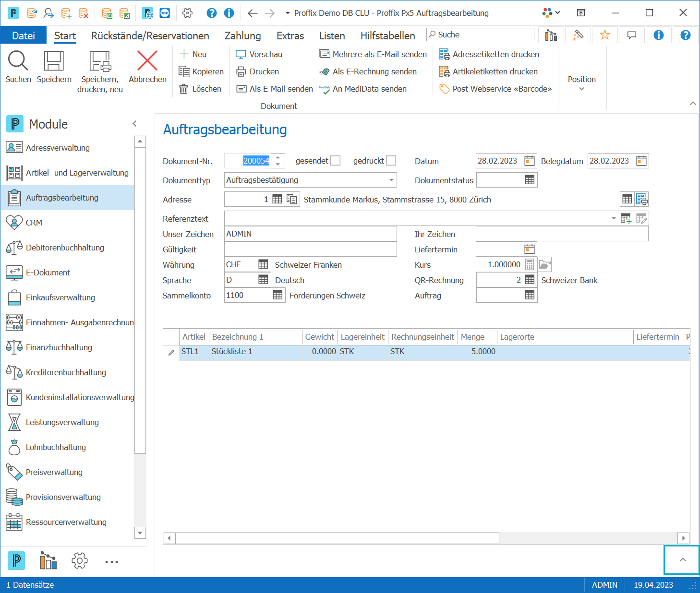Open the CRM module
The height and width of the screenshot is (593, 700).
[x=68, y=223]
